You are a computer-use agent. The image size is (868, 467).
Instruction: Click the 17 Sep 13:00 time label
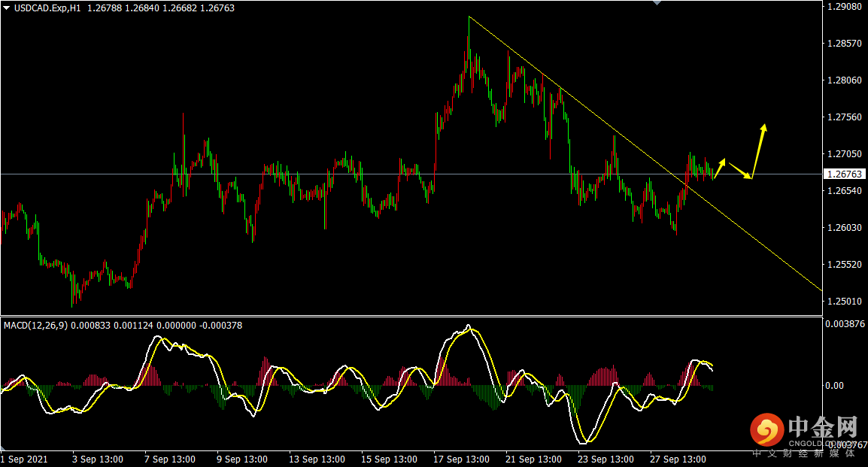[462, 459]
